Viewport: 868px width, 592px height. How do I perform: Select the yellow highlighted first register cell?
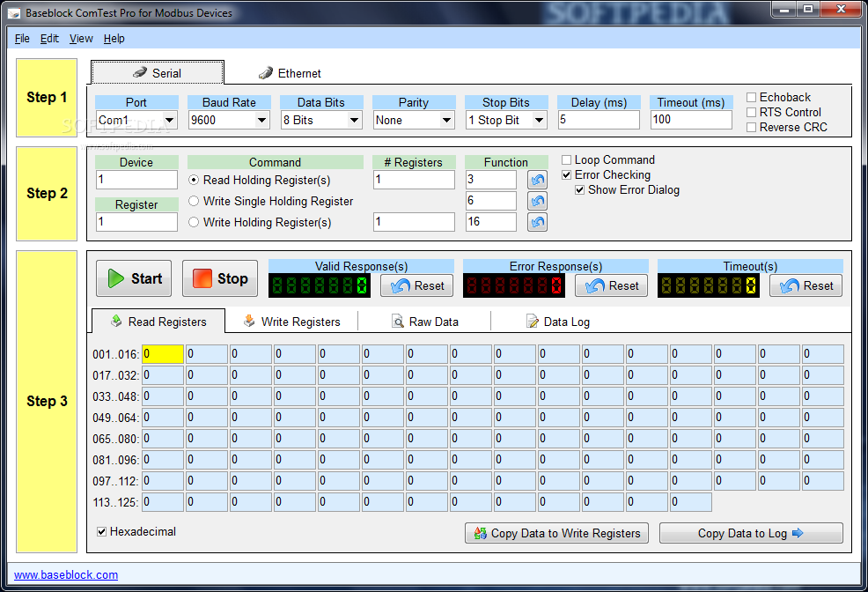pos(163,354)
